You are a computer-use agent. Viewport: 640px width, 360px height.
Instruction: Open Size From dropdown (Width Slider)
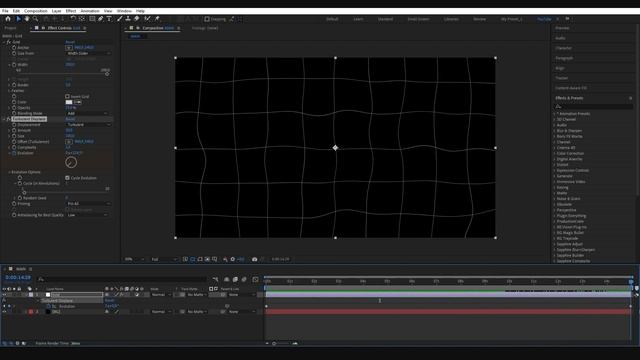(88, 53)
